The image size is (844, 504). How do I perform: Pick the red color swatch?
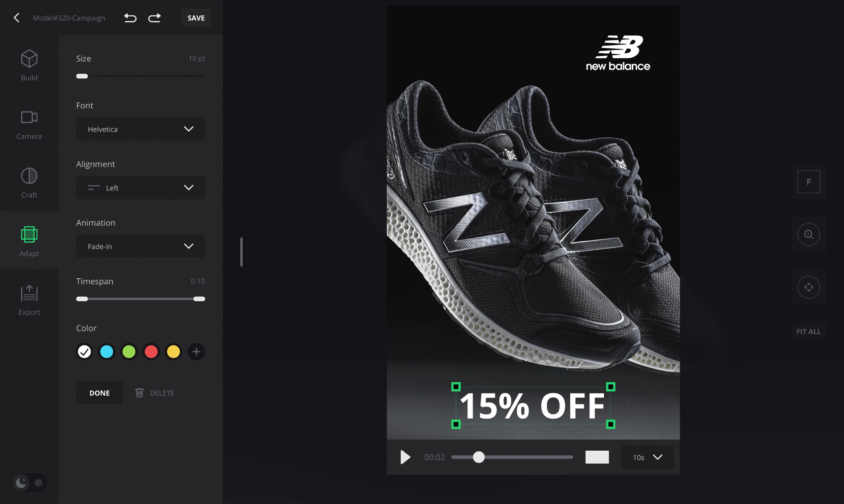(x=151, y=351)
